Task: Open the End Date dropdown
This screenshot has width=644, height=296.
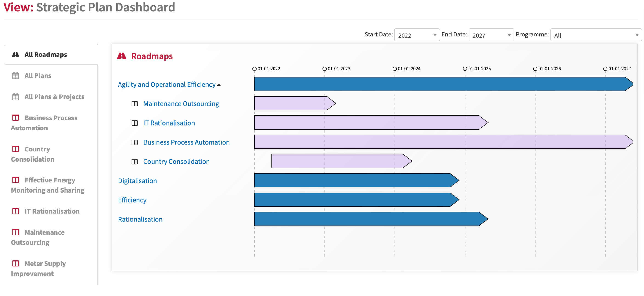Action: [x=491, y=35]
